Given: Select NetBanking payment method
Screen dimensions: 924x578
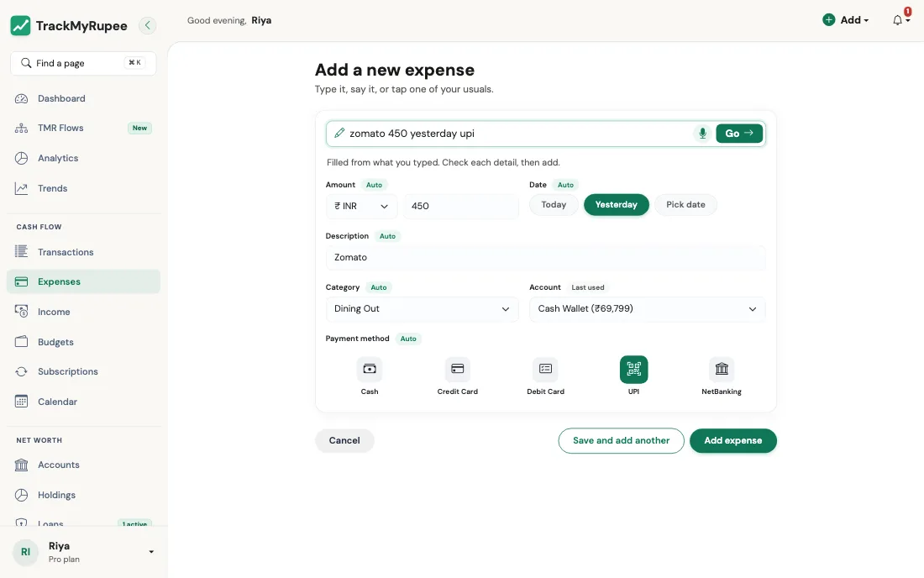Looking at the screenshot, I should 722,376.
